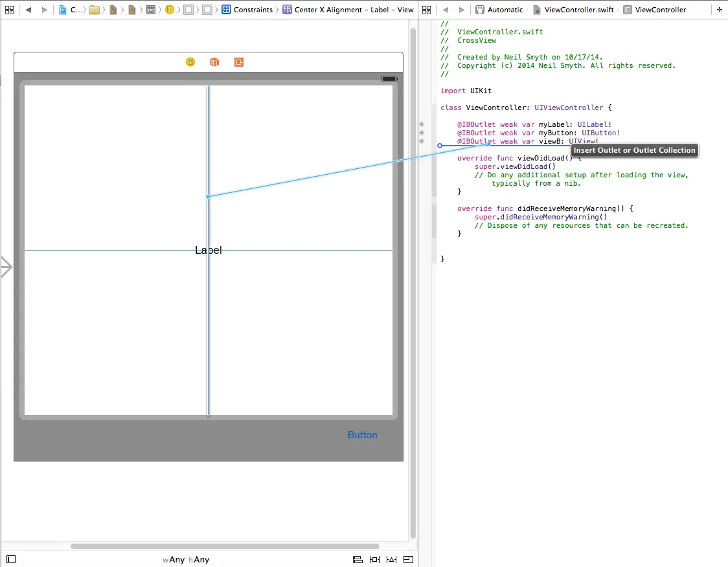
Task: Click the View Controller yellow icon in scene dock
Action: [190, 62]
